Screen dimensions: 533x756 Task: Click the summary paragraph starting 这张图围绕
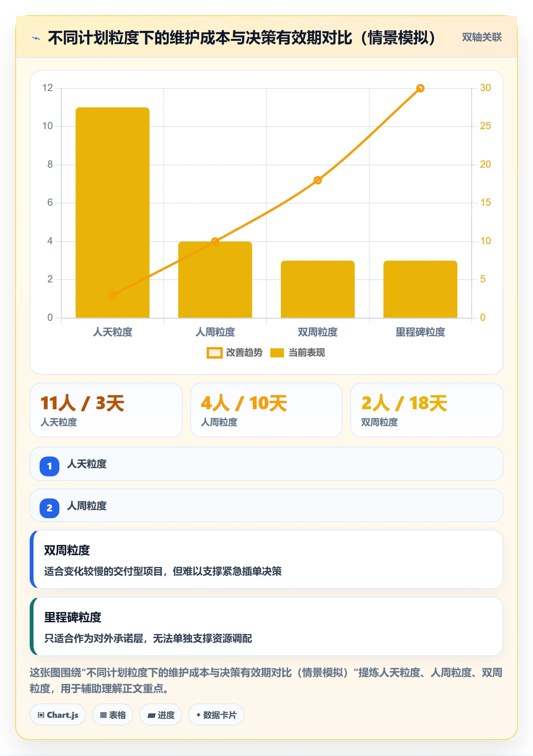click(266, 681)
